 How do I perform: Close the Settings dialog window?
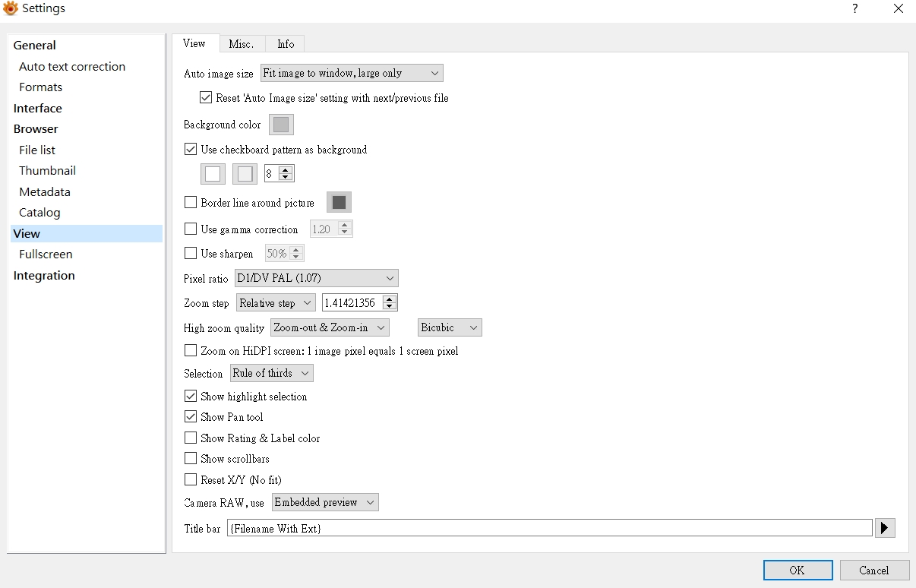tap(899, 9)
